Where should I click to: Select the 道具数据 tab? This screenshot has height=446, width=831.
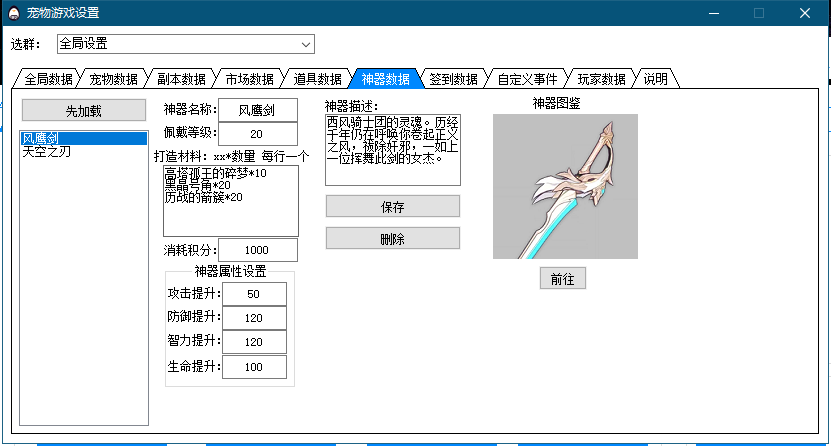317,79
